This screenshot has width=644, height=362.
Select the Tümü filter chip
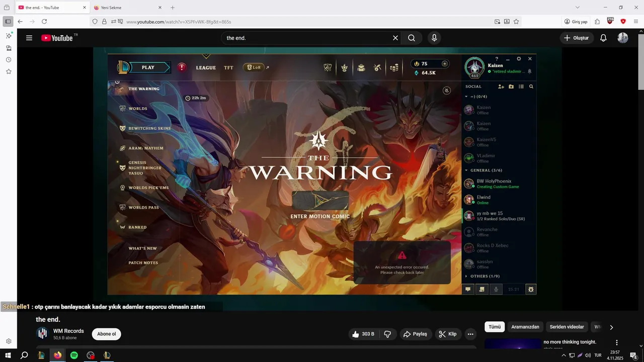495,327
